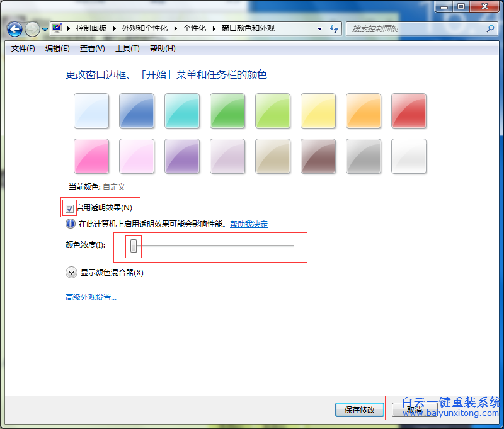Open the 查看 menu
The width and height of the screenshot is (504, 429).
click(91, 48)
